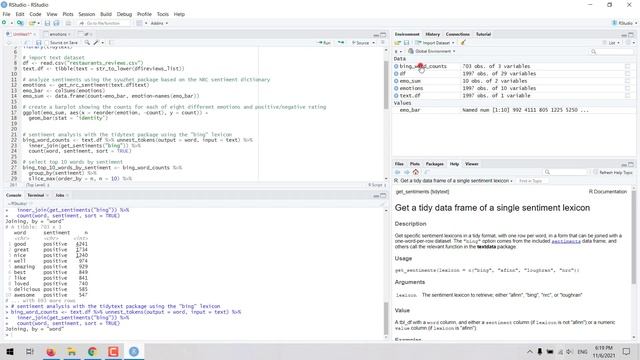640x360 pixels.
Task: Click Refresh Help Topic label
Action: pyautogui.click(x=616, y=173)
